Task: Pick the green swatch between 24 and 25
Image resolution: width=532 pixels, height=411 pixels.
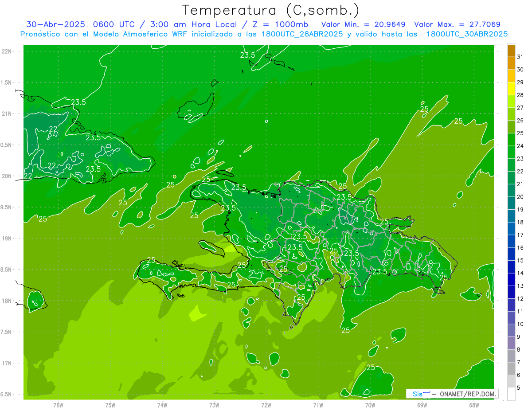Action: coord(511,140)
